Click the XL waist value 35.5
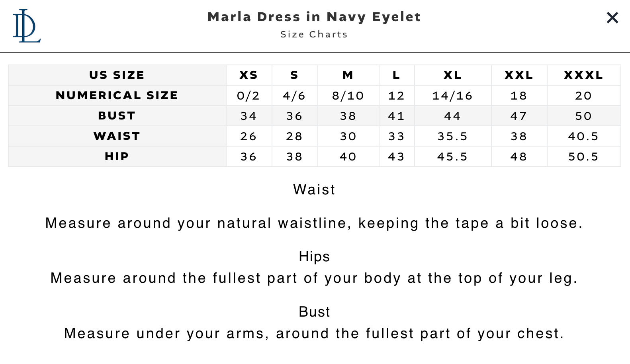The height and width of the screenshot is (364, 630). pos(452,136)
